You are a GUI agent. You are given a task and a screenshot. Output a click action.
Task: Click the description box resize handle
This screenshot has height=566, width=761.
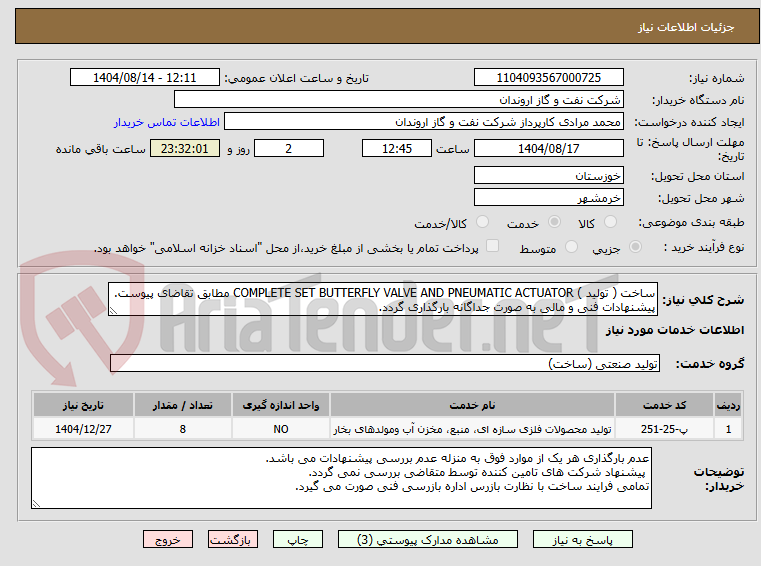click(113, 311)
